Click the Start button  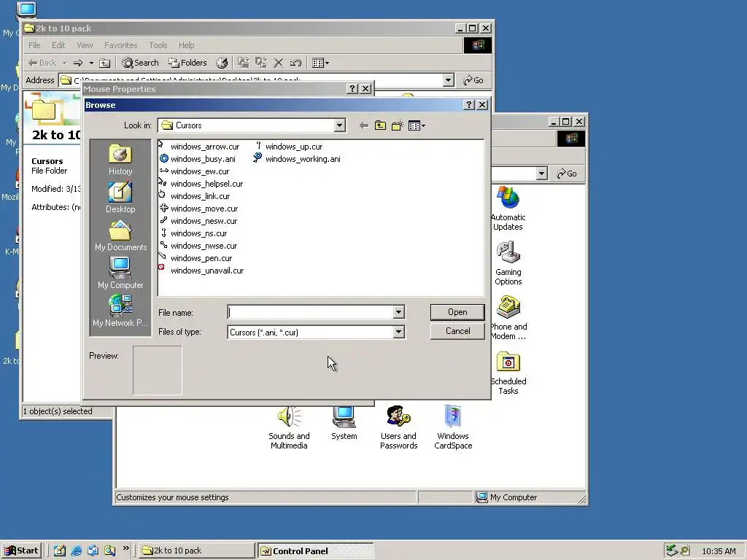click(22, 551)
